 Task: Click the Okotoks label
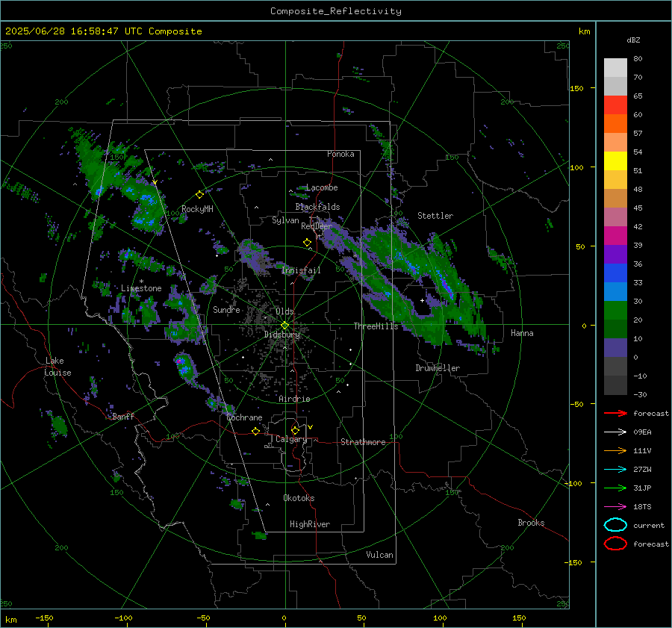299,498
